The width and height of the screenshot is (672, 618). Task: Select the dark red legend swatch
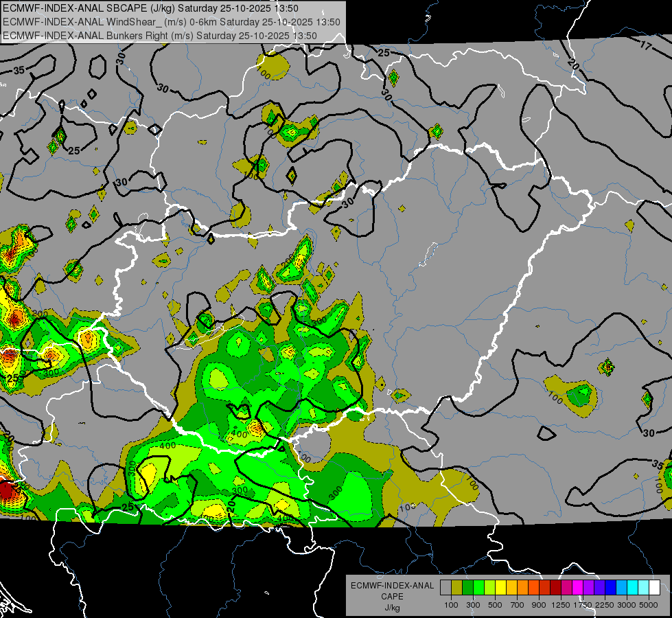(556, 588)
